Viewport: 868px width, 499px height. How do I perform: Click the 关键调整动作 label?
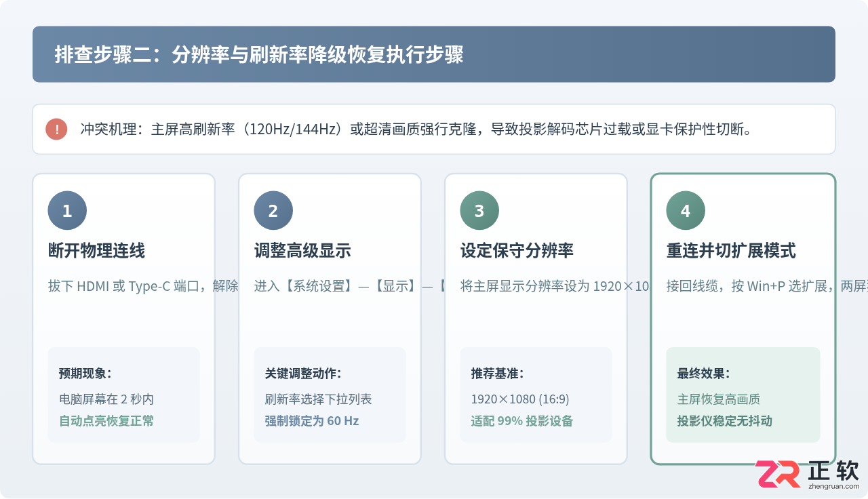(x=303, y=374)
